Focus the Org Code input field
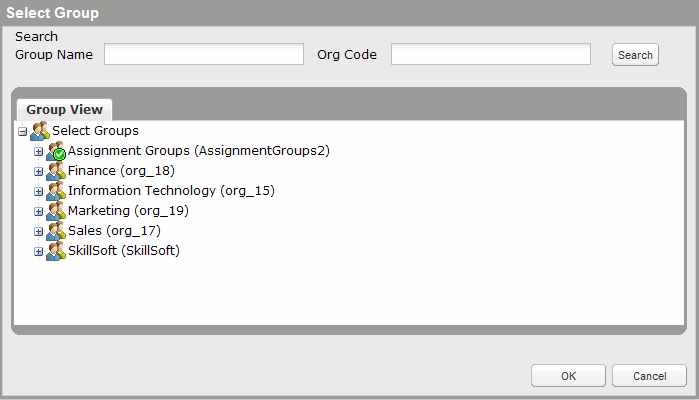The image size is (699, 400). [491, 54]
